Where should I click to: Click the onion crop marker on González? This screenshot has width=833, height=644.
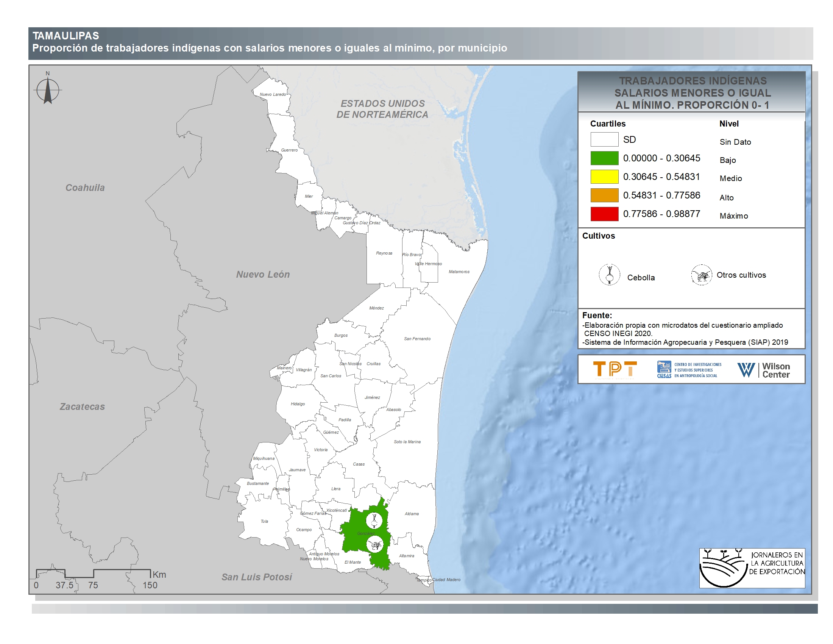click(x=374, y=521)
